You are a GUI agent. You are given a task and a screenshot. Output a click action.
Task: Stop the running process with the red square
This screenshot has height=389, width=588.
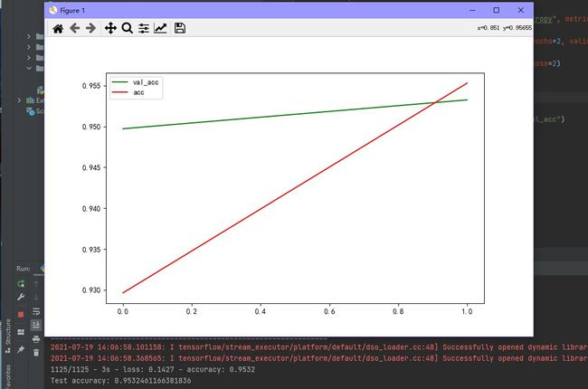click(21, 314)
